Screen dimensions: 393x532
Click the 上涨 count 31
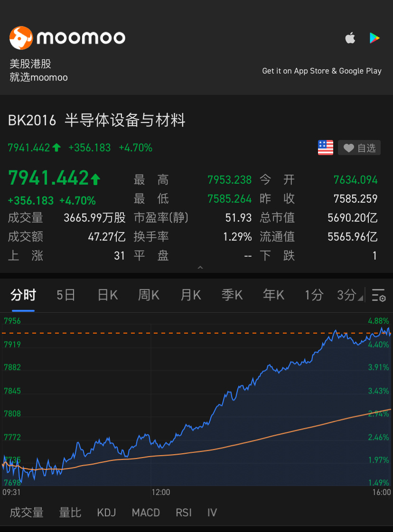120,256
